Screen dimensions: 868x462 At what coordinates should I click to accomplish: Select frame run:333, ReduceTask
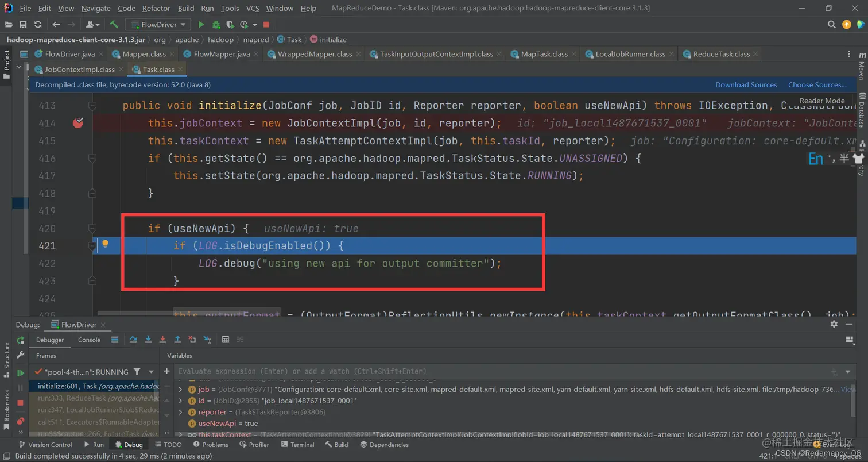pyautogui.click(x=94, y=398)
